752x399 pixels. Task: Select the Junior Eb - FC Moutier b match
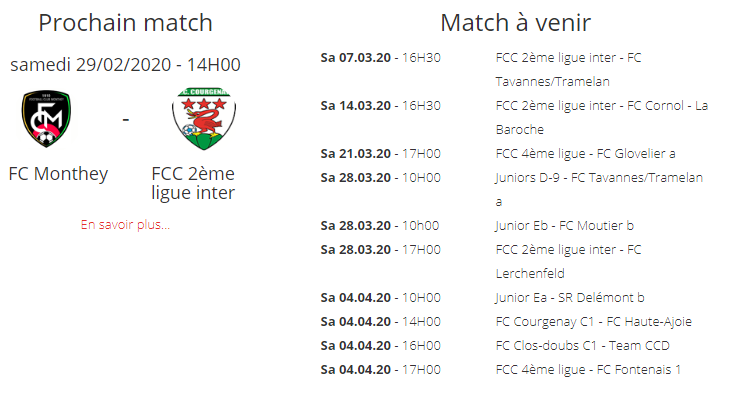coord(564,225)
